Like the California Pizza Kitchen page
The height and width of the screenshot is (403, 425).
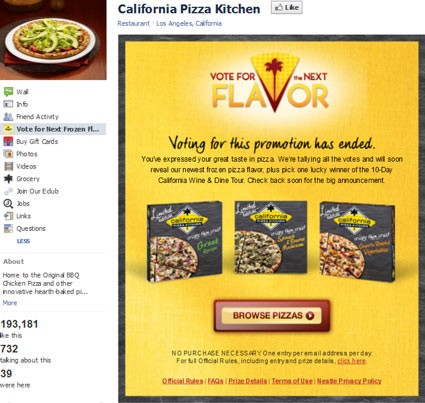pyautogui.click(x=287, y=8)
